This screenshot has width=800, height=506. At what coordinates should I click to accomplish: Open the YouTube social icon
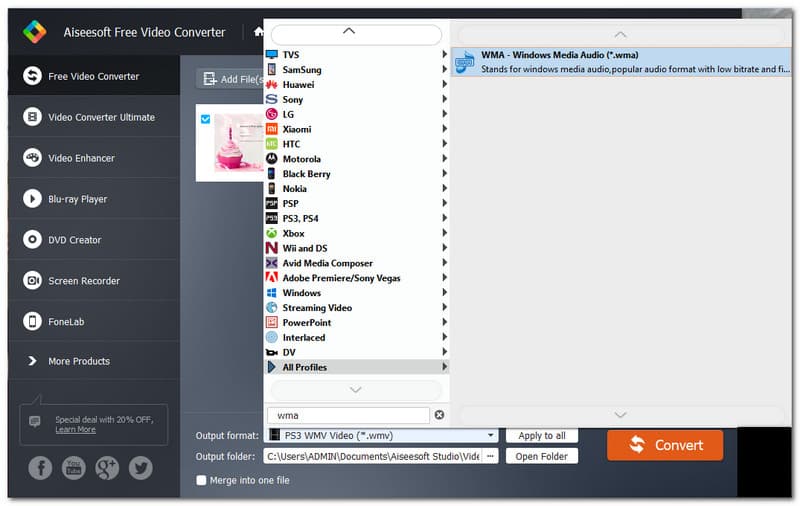(73, 468)
